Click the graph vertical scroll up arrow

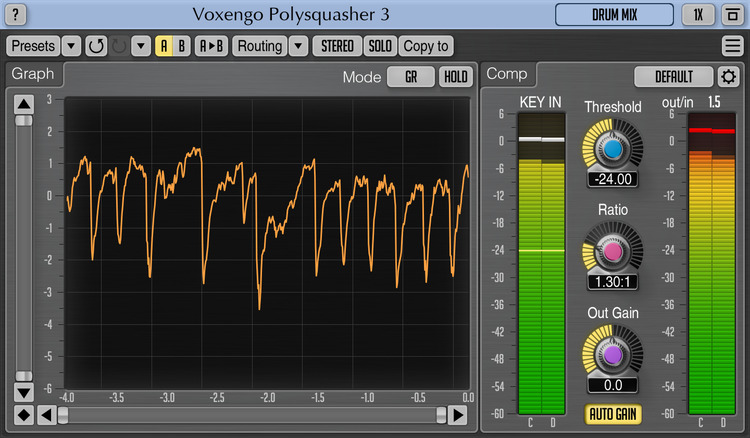coord(23,104)
